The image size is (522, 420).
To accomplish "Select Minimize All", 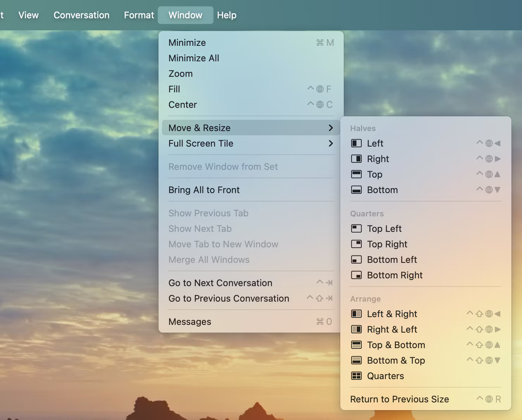I will click(251, 58).
